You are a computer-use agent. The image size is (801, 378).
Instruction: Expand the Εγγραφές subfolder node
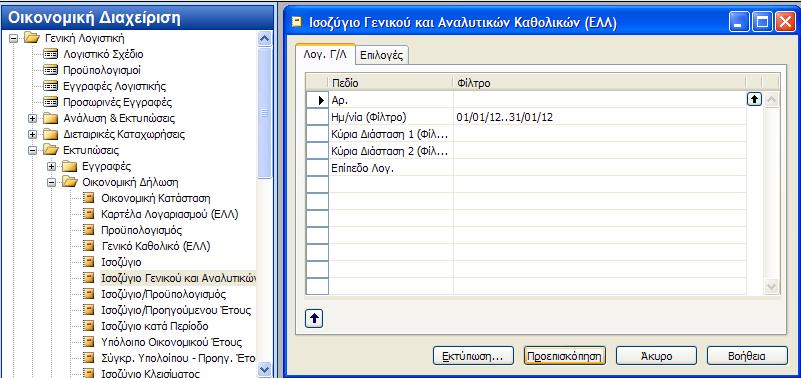click(51, 166)
